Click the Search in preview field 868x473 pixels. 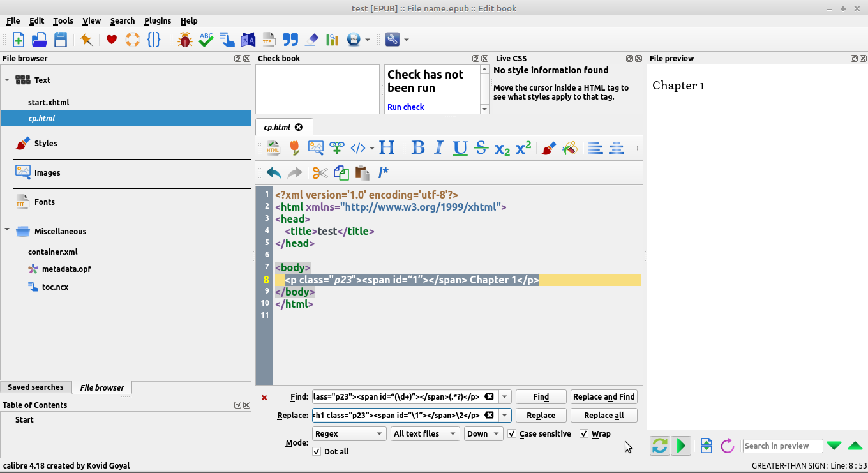pos(781,446)
